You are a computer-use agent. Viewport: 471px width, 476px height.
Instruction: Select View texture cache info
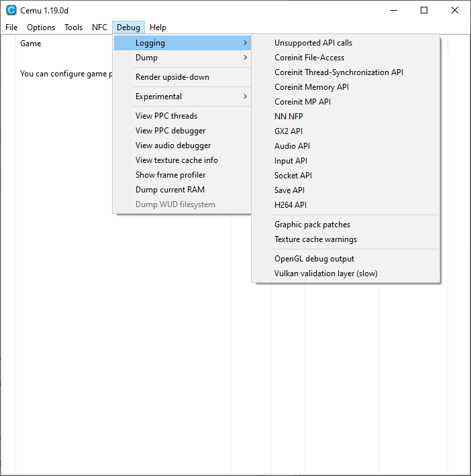click(x=182, y=160)
